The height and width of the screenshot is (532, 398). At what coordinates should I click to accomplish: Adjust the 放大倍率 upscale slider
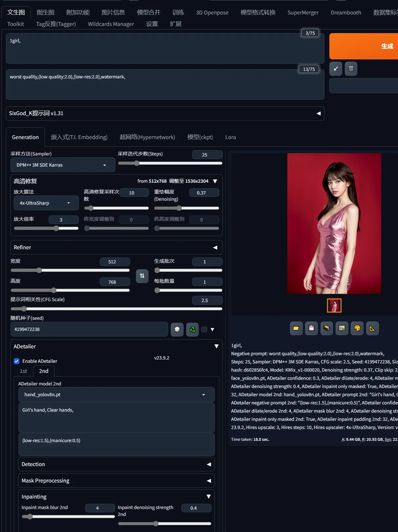pos(46,228)
